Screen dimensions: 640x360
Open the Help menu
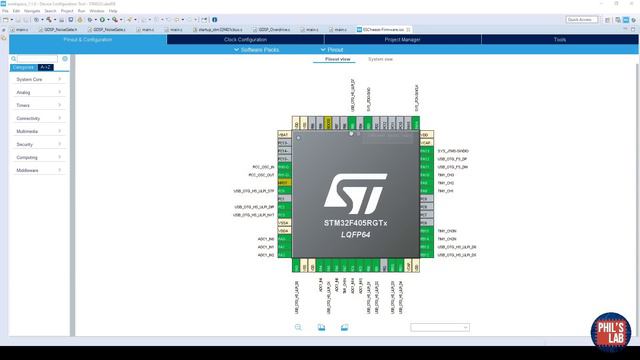point(113,11)
